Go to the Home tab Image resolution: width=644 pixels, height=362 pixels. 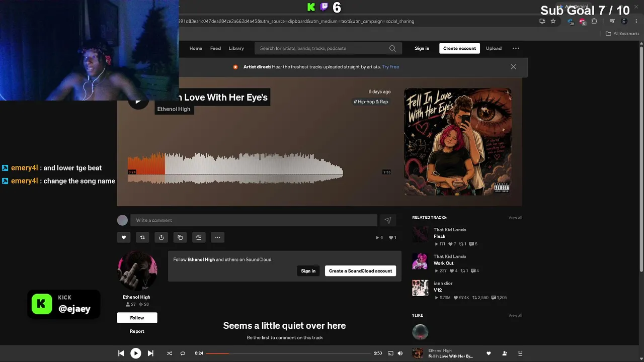pyautogui.click(x=196, y=48)
